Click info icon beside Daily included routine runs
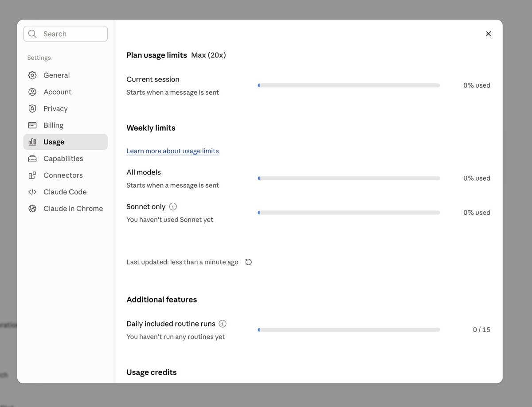This screenshot has width=532, height=407. 223,323
